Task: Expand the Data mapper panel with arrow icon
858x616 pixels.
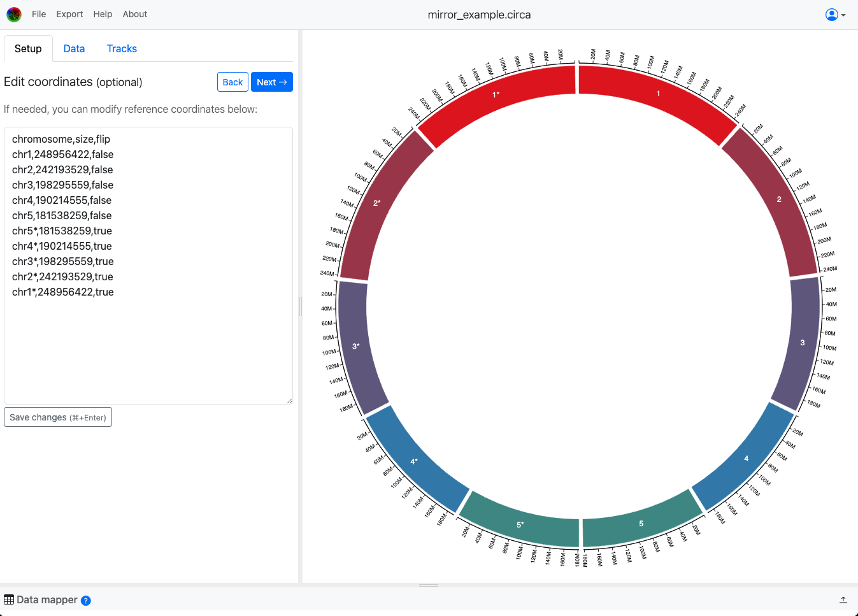Action: pos(843,600)
